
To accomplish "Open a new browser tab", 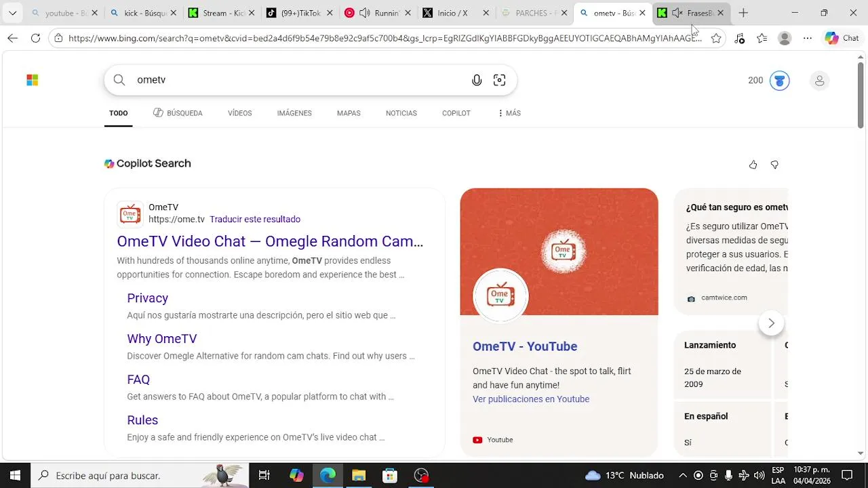I will click(743, 13).
